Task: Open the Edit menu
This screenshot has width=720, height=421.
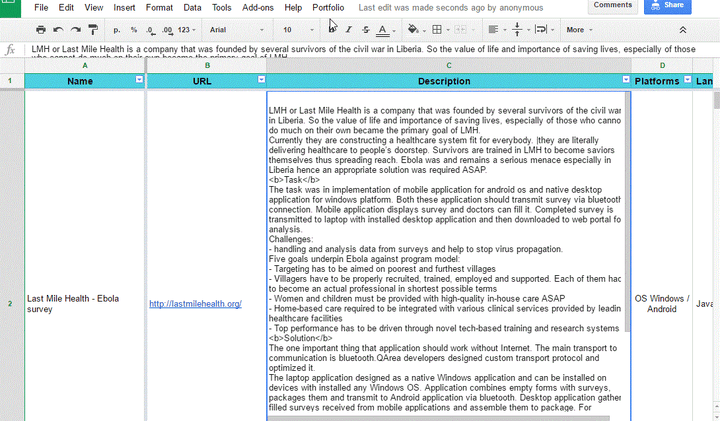Action: click(66, 7)
